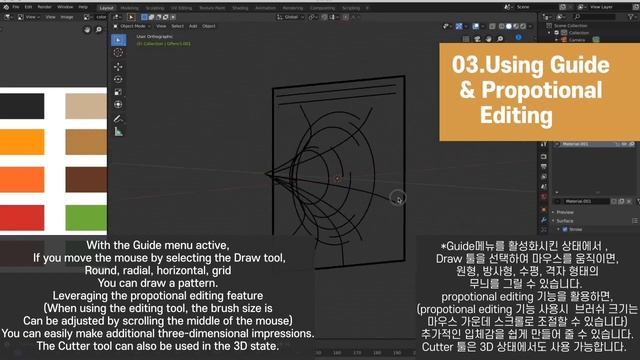640x360 pixels.
Task: Select the Move tool in viewport toolbar
Action: tap(118, 67)
